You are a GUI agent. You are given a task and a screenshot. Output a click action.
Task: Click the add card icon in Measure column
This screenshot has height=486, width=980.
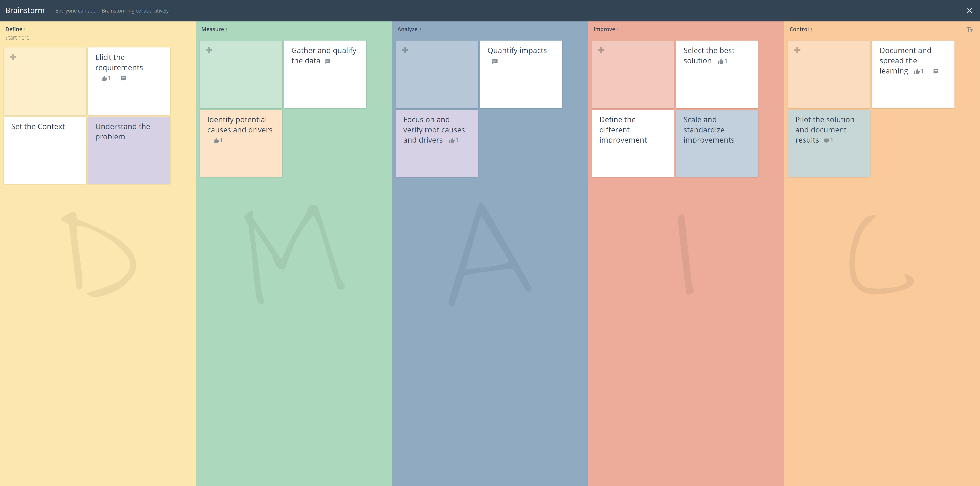click(209, 50)
